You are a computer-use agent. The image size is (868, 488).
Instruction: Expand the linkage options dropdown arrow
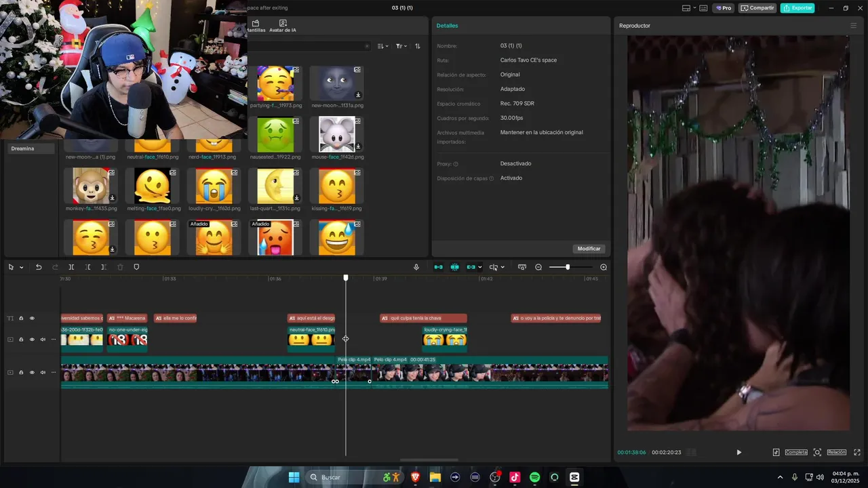[x=480, y=267]
